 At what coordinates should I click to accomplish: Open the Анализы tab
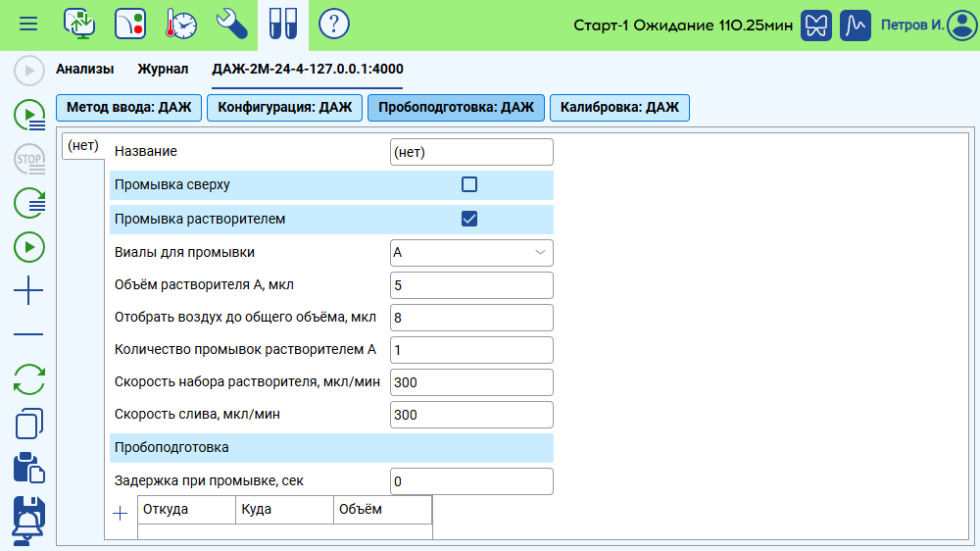[85, 70]
